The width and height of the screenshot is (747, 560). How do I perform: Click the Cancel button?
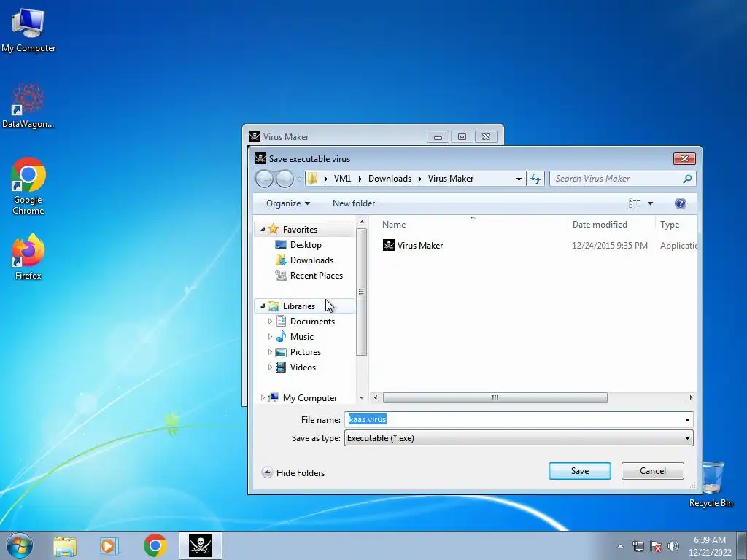pos(652,471)
